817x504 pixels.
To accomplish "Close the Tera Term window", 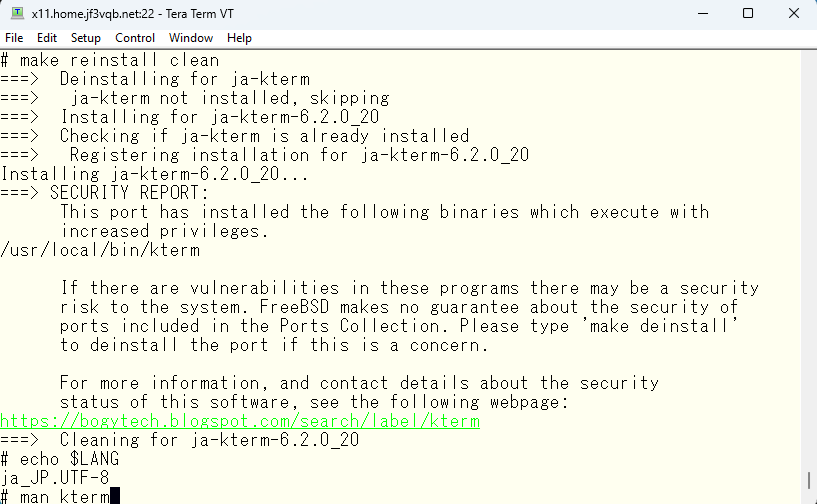I will tap(794, 14).
